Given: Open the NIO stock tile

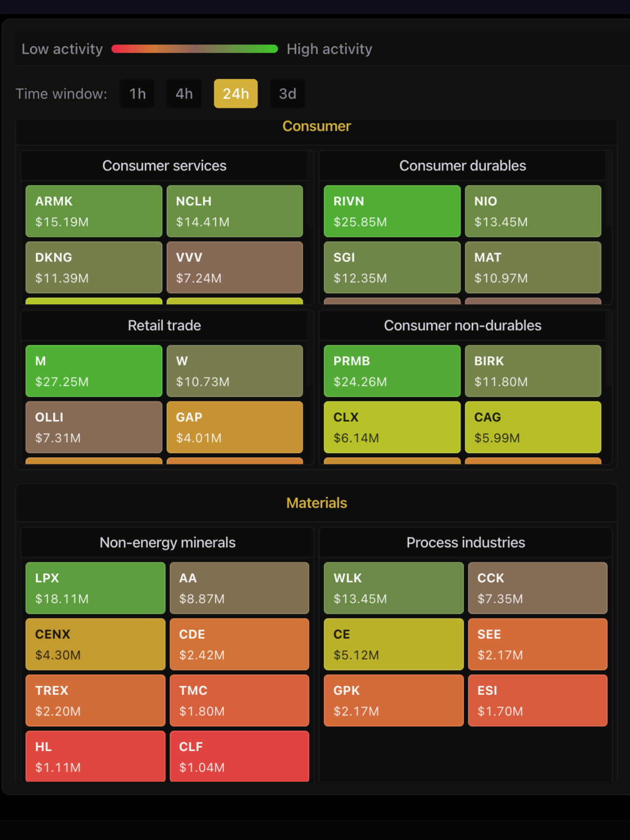Looking at the screenshot, I should (x=533, y=211).
